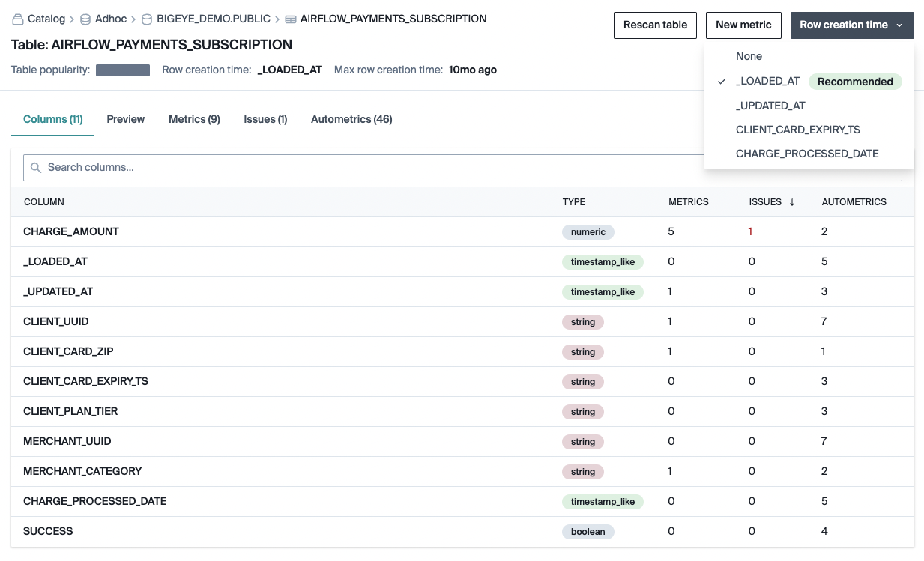
Task: Click the BIGEYE_DEMO.PUBLIC schema icon
Action: [147, 19]
